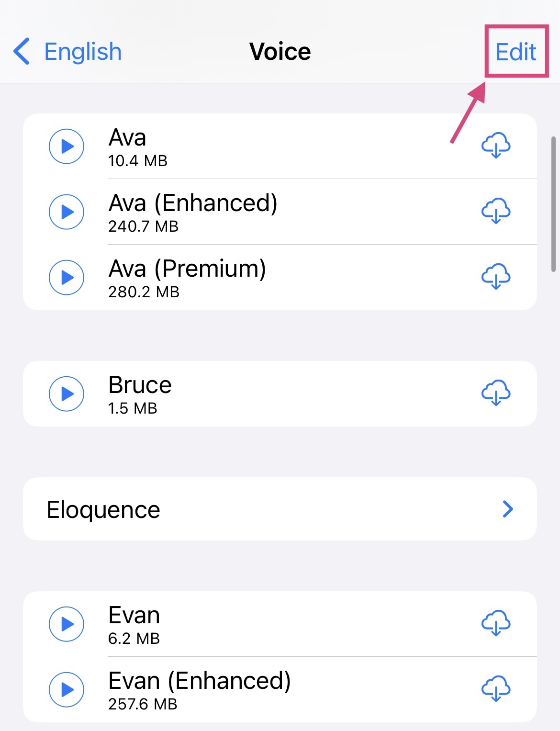
Task: Preview the Ava (Premium) voice
Action: pyautogui.click(x=67, y=277)
